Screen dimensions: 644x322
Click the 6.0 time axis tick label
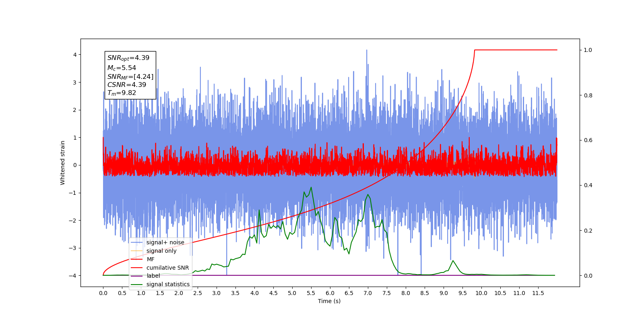(x=330, y=293)
